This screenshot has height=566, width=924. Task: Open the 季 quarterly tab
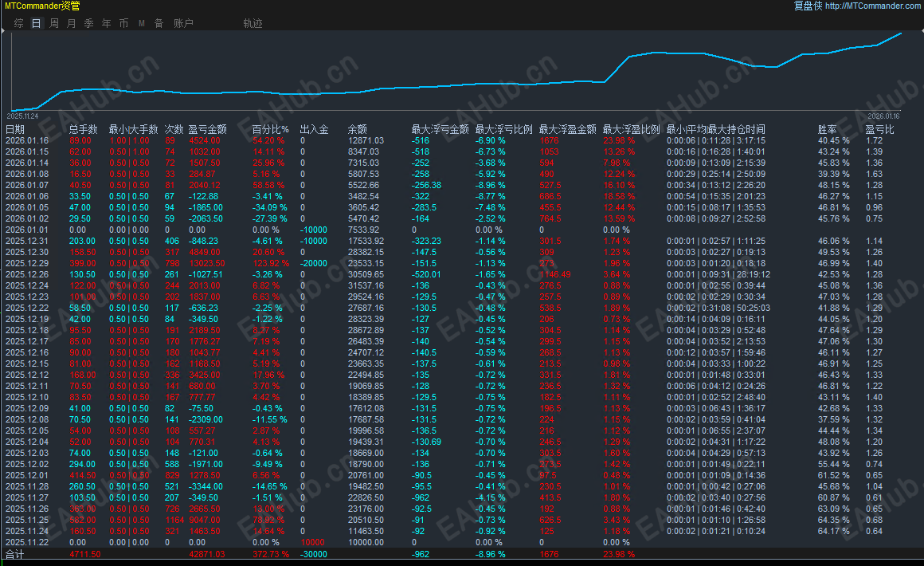[x=89, y=23]
